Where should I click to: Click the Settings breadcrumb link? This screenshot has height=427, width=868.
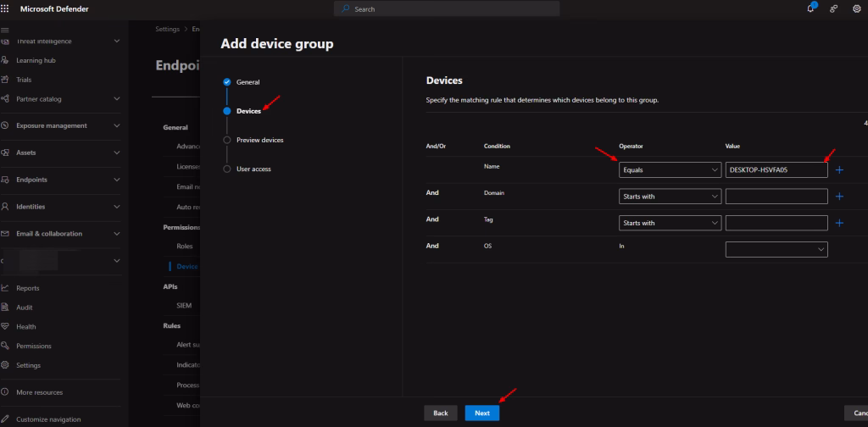click(x=167, y=30)
